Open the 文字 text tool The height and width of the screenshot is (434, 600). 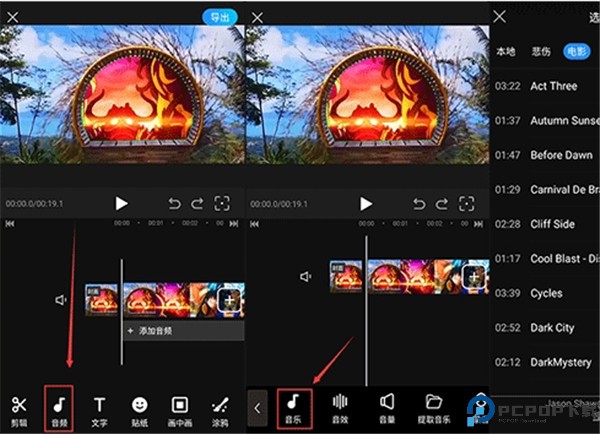coord(99,411)
